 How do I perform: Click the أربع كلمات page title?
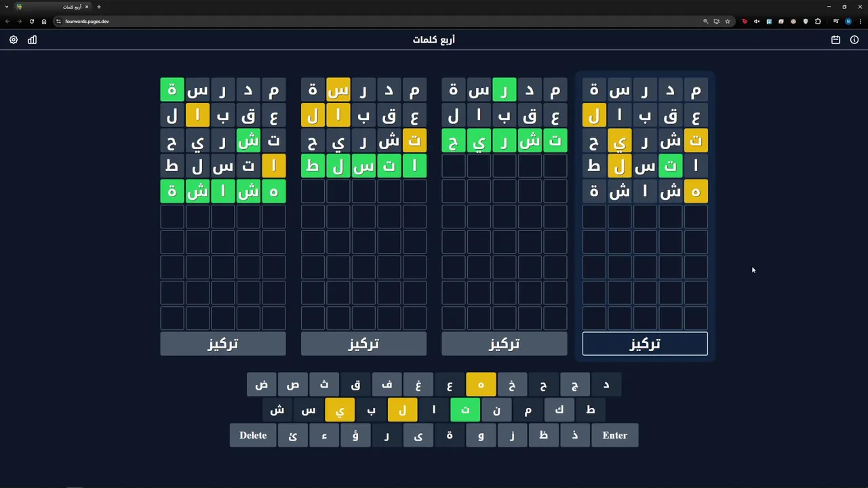tap(434, 40)
